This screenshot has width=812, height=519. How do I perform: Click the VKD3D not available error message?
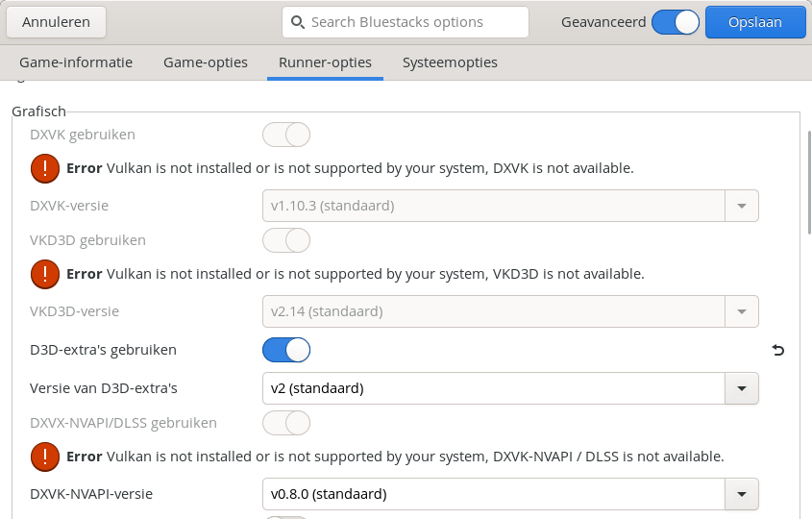(356, 274)
